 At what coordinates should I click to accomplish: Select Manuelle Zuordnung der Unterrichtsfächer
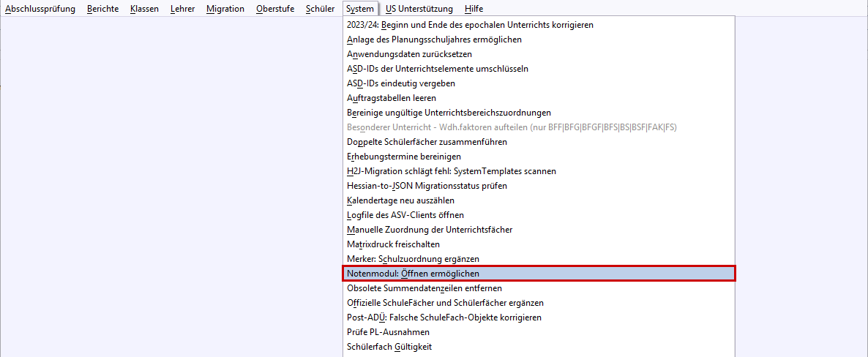pos(539,230)
